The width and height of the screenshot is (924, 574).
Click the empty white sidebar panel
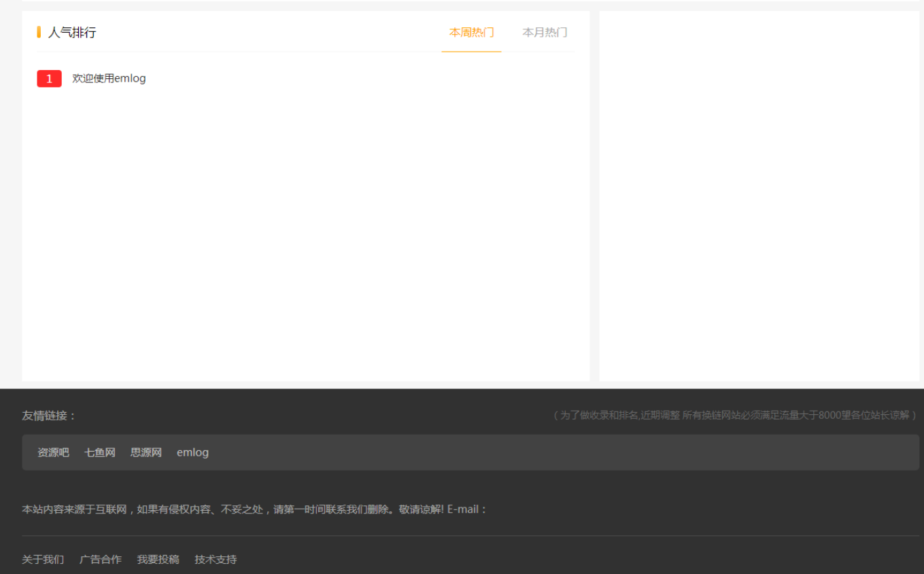759,196
